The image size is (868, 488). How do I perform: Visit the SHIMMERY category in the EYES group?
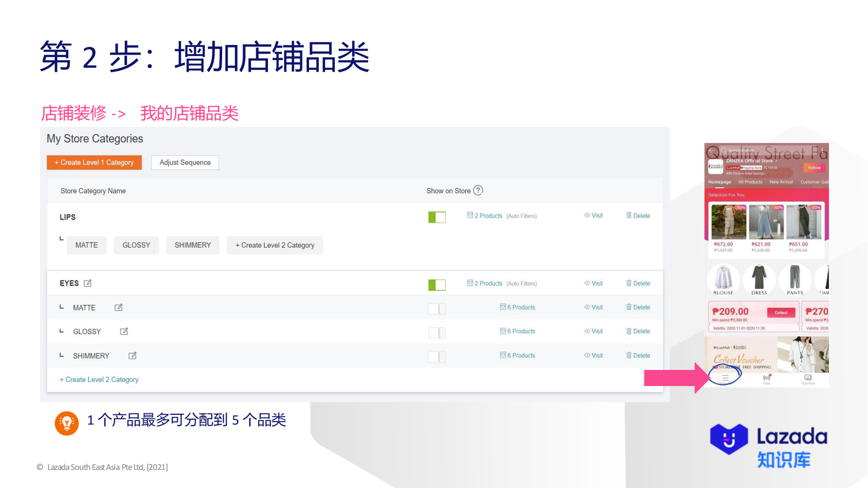[594, 356]
